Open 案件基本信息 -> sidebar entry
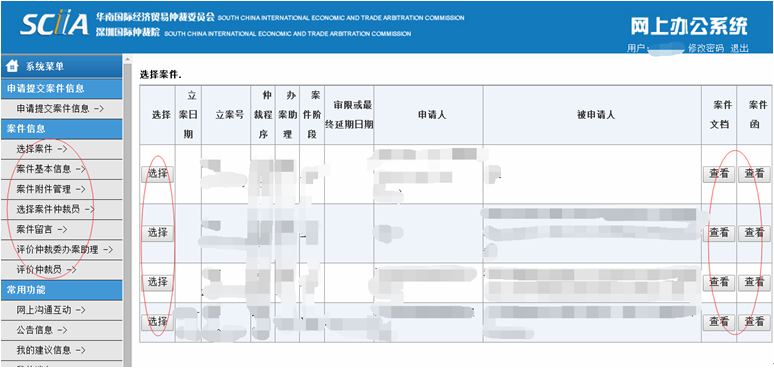774x374 pixels. pos(61,169)
